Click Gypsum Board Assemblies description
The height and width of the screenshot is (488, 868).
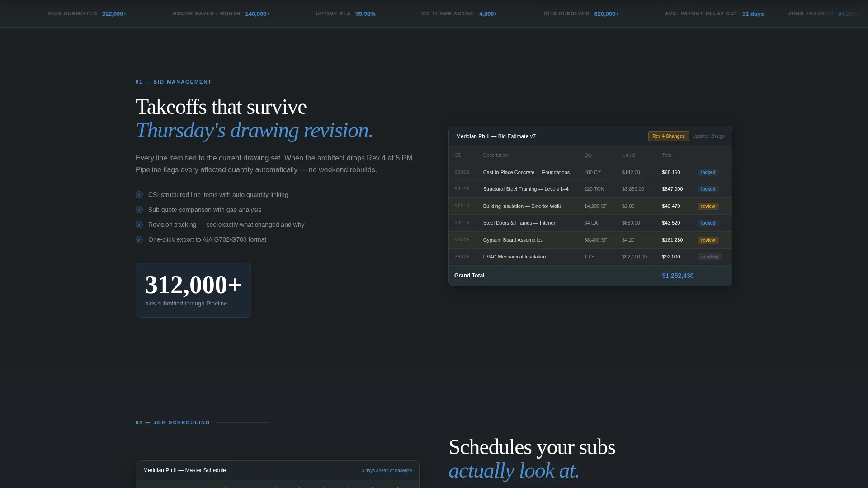513,240
